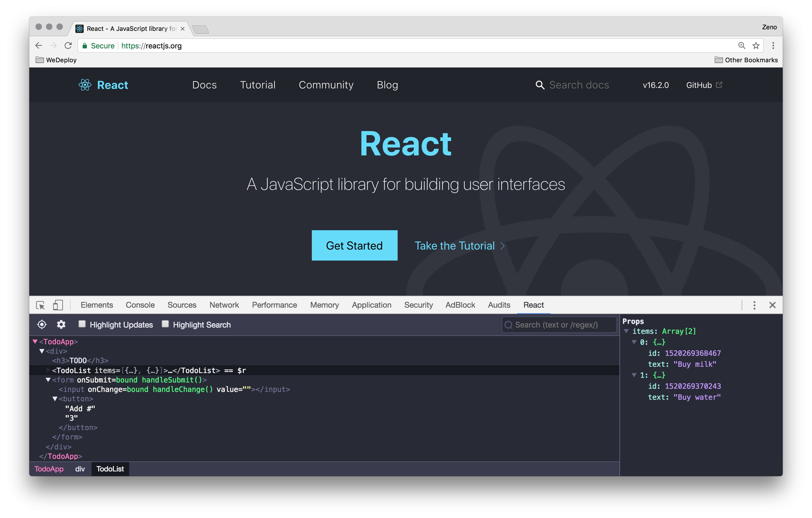The height and width of the screenshot is (518, 812).
Task: Click the green Secure padlock icon
Action: pyautogui.click(x=85, y=46)
